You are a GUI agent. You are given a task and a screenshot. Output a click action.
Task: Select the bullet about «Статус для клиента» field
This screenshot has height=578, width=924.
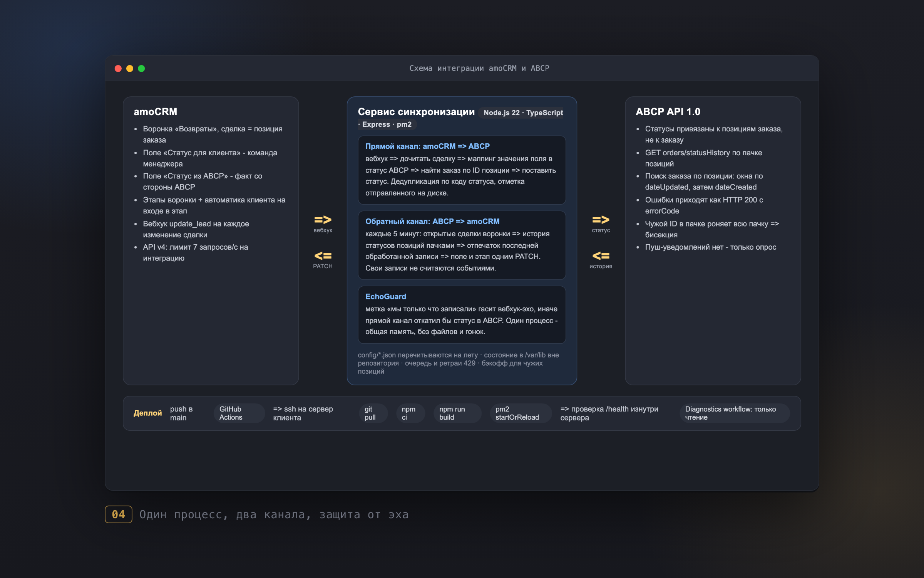(210, 158)
